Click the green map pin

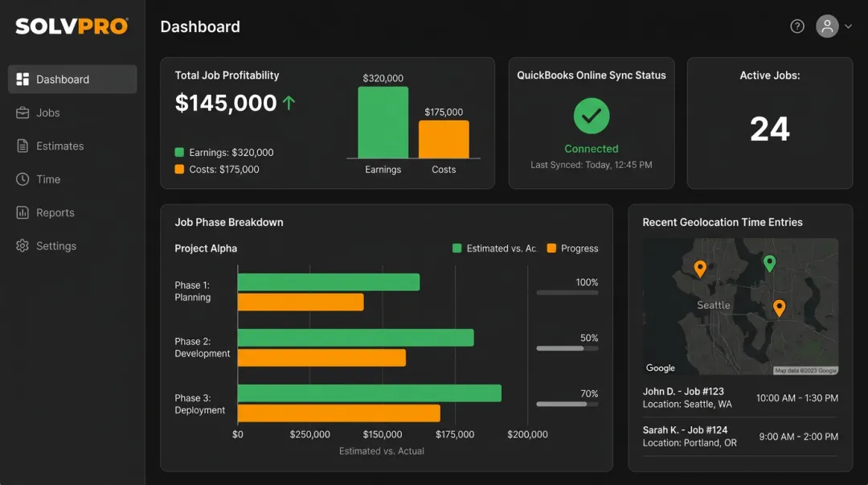coord(769,263)
